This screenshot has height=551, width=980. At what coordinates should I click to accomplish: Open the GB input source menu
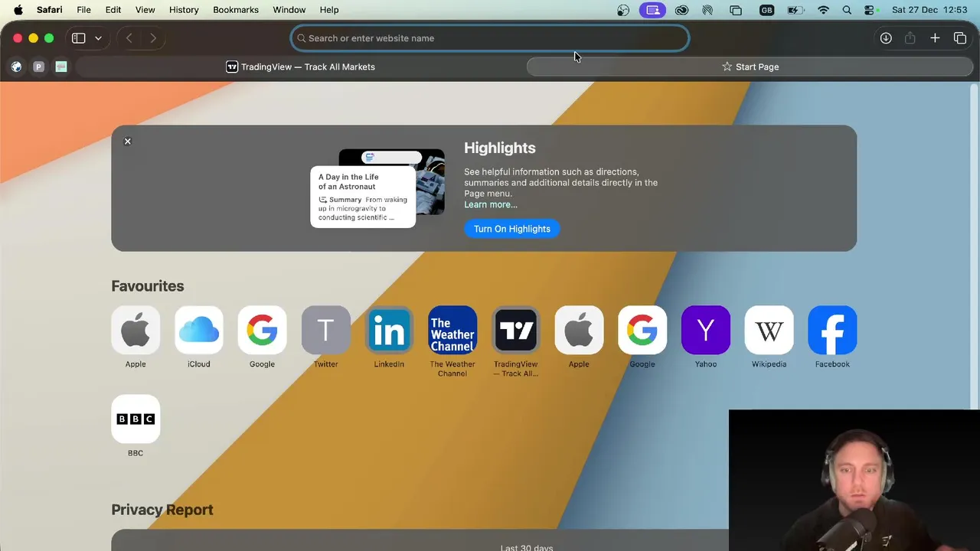tap(766, 10)
